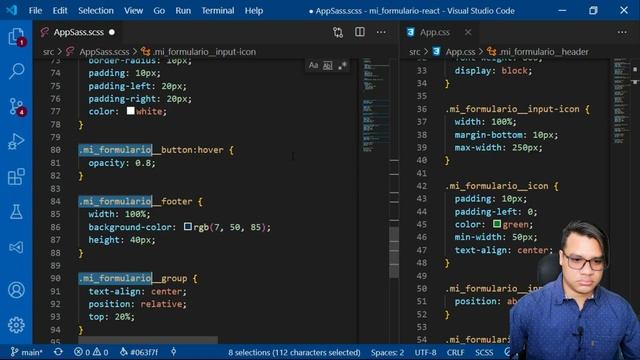
Task: Click the #063f7f color status bar item
Action: pos(139,352)
